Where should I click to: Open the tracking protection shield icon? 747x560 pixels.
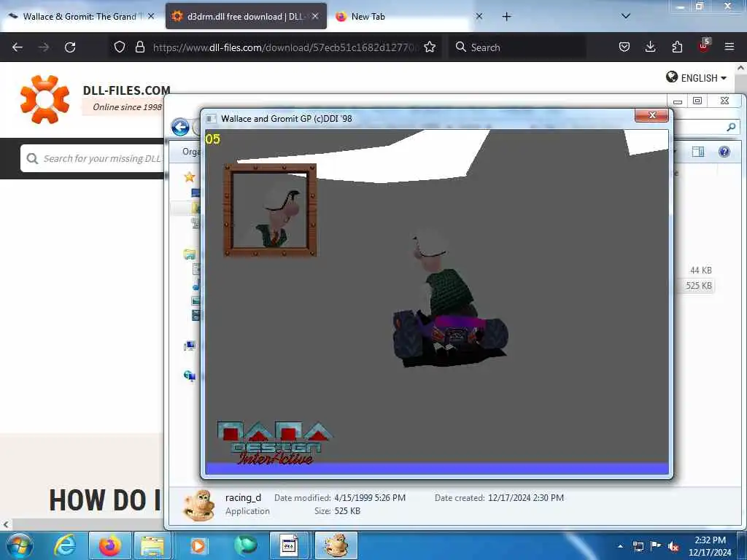click(x=119, y=47)
